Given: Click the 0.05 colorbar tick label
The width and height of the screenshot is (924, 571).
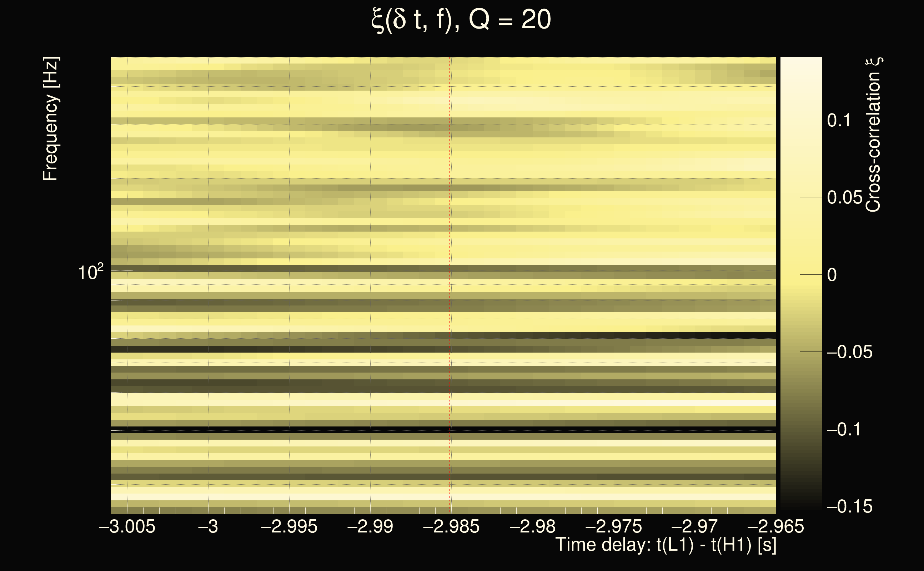Looking at the screenshot, I should [845, 197].
